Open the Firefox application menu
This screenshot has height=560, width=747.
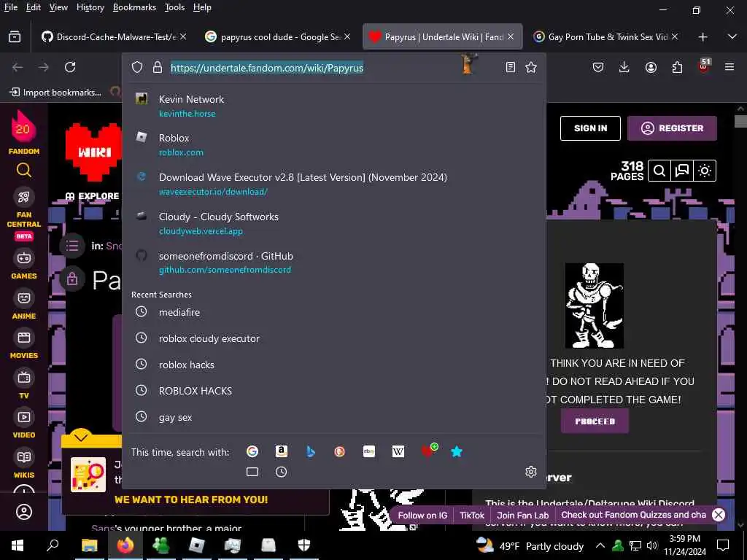point(729,67)
